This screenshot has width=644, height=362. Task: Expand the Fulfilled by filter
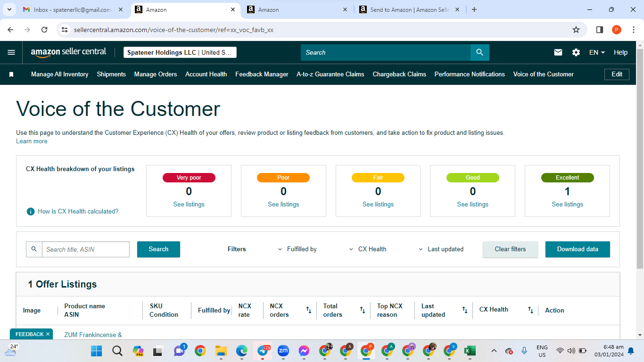point(297,249)
